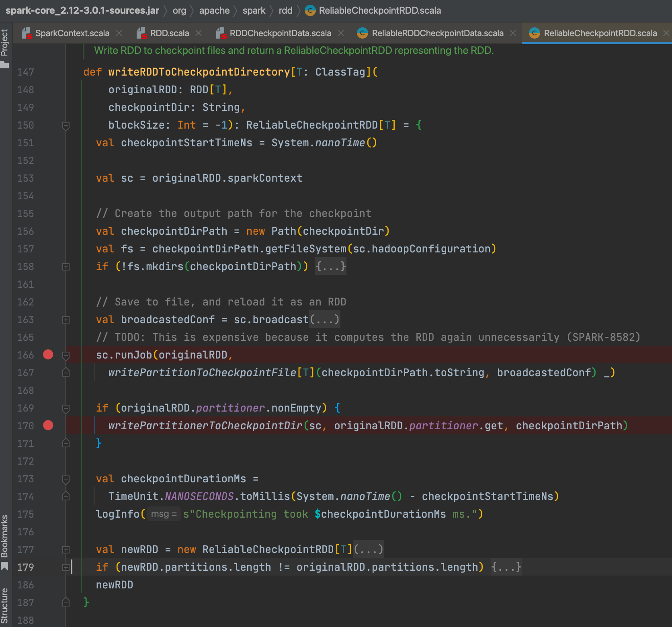Image resolution: width=672 pixels, height=627 pixels.
Task: Click line number 147 in gutter
Action: coord(25,72)
